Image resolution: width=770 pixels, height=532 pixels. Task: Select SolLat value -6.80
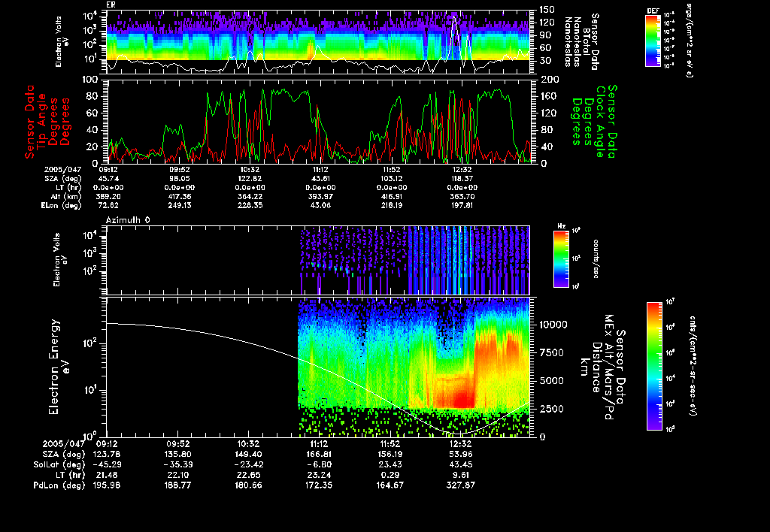319,464
